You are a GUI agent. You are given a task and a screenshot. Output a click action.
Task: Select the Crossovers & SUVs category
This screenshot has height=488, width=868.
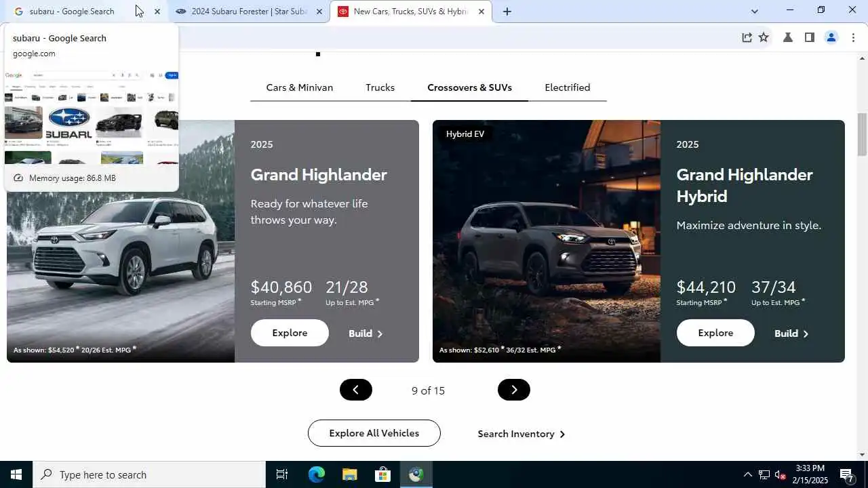coord(469,87)
